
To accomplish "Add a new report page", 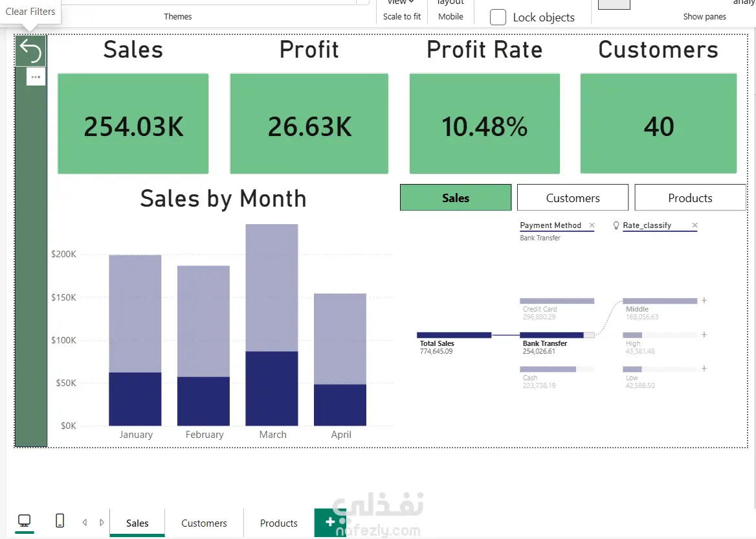I will (x=330, y=522).
